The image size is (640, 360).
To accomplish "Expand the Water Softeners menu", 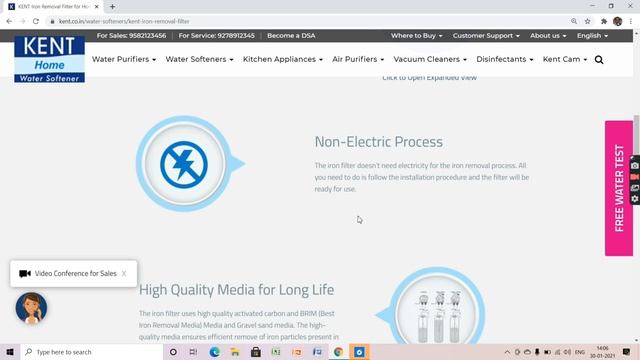I will tap(199, 60).
